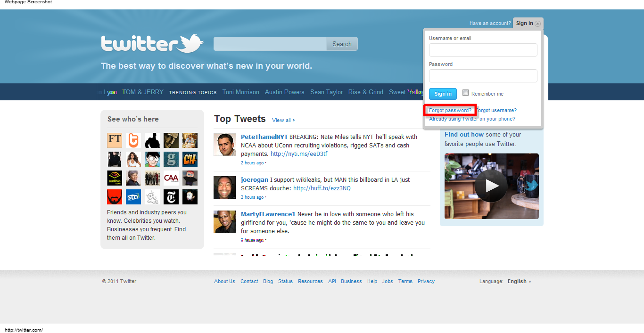Image resolution: width=644 pixels, height=333 pixels.
Task: Open the Blog footer link
Action: 268,281
